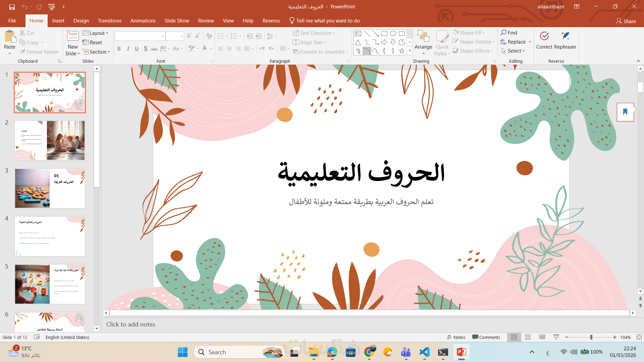Switch to Slide Sorter view in status bar
Screen dimensions: 644x362
point(528,337)
